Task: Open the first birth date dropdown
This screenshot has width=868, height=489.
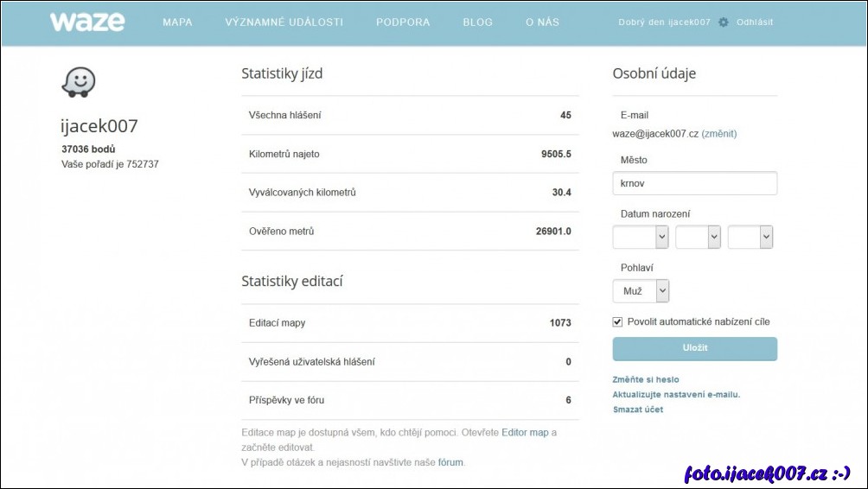Action: click(640, 238)
